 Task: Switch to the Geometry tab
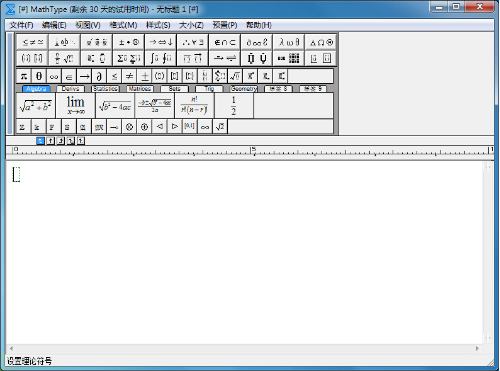(x=244, y=89)
